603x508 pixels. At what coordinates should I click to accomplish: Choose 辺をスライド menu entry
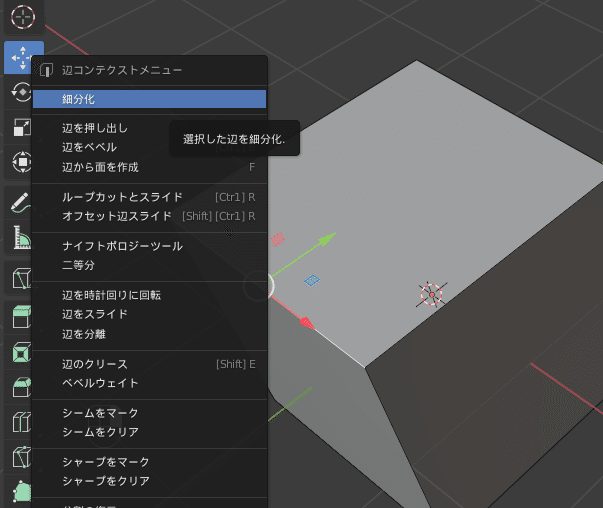(149, 314)
